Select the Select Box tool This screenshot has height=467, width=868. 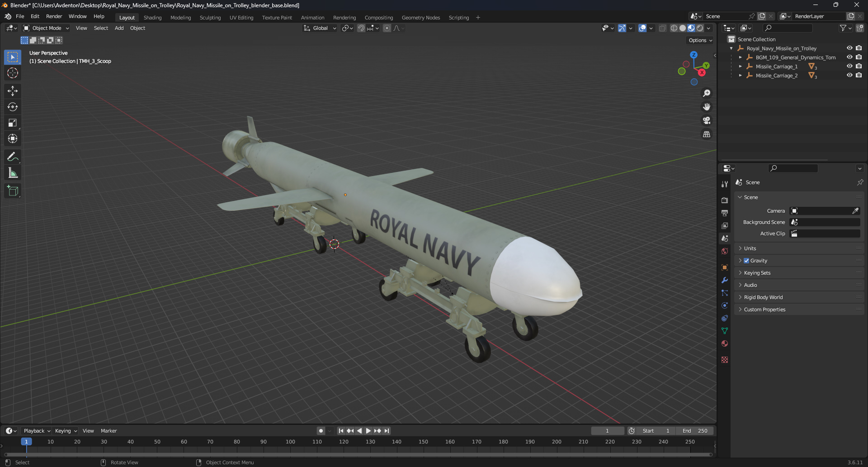[13, 57]
